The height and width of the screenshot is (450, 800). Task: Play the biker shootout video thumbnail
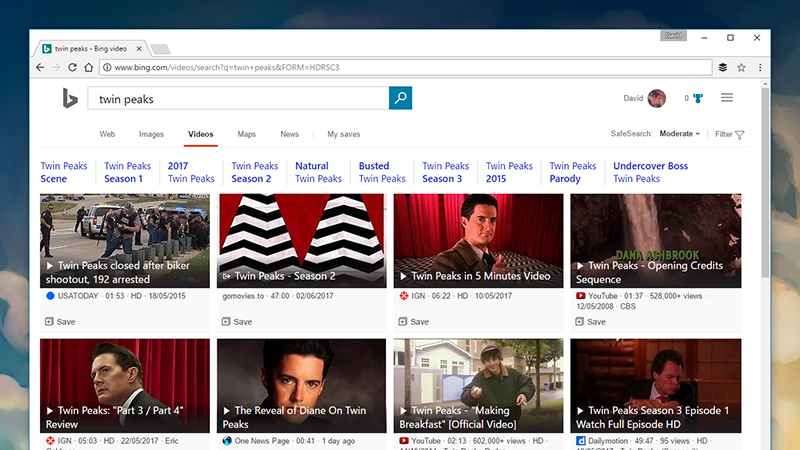pyautogui.click(x=125, y=240)
